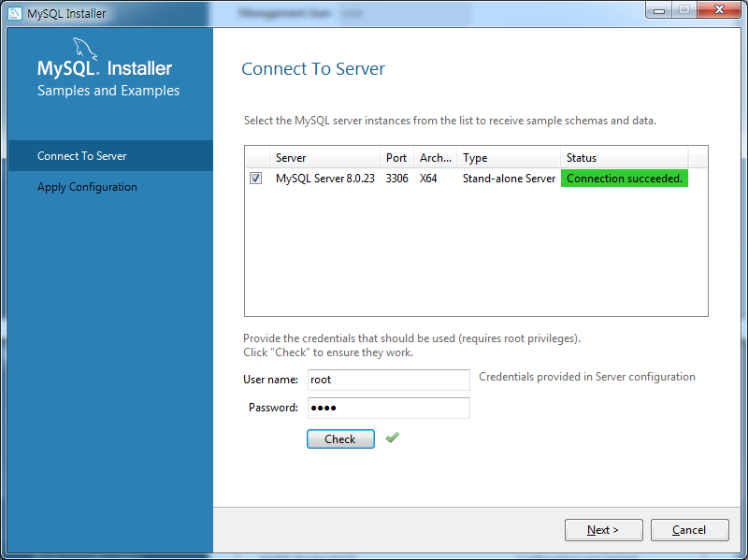
Task: Proceed with the Next > button
Action: click(x=603, y=530)
